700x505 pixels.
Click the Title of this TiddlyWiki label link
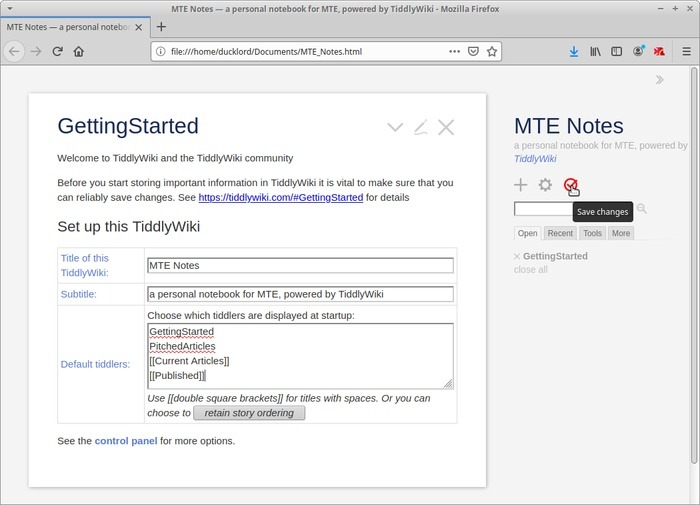[85, 265]
